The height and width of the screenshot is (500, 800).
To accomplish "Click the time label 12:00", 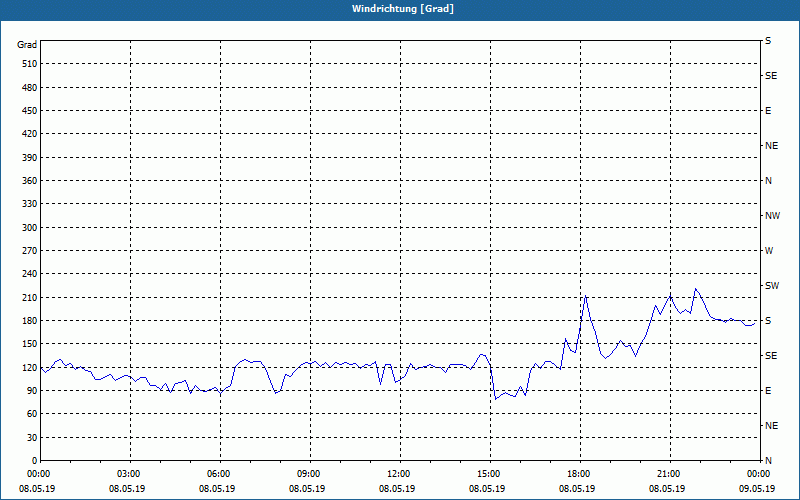I will pos(399,474).
